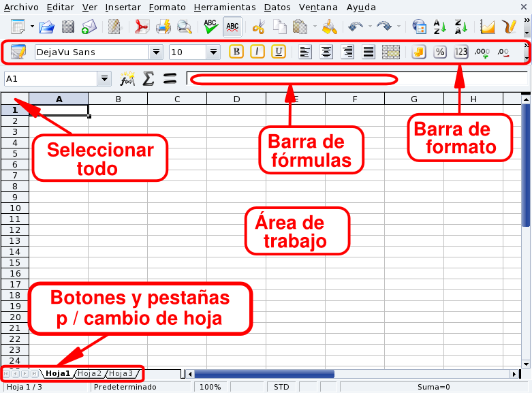Viewport: 532px width, 393px height.
Task: Redo the action arrow
Action: 384,27
